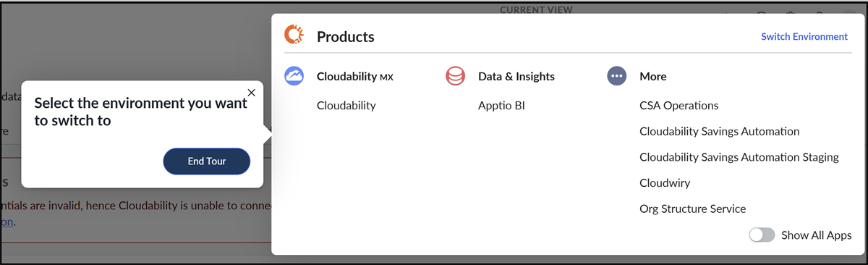Click the Cloudability MX cloud icon
Viewport: 868px width, 265px height.
pos(294,76)
